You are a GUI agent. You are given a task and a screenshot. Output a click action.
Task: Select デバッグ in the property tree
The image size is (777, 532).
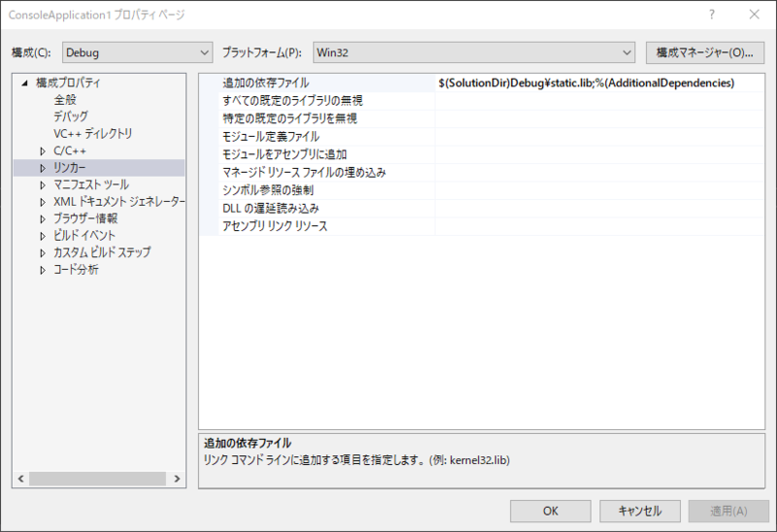[70, 116]
